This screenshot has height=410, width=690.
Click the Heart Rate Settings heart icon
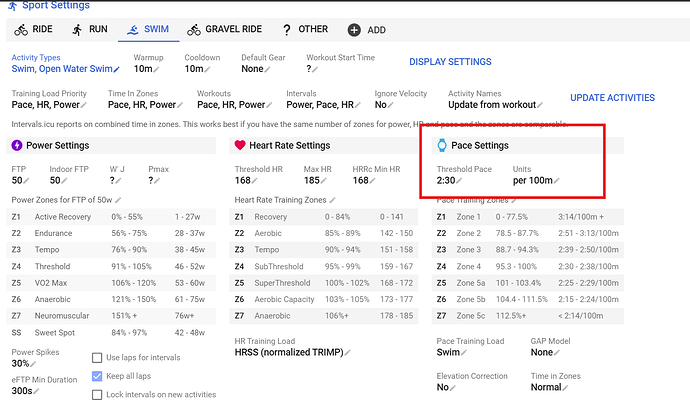tap(240, 145)
